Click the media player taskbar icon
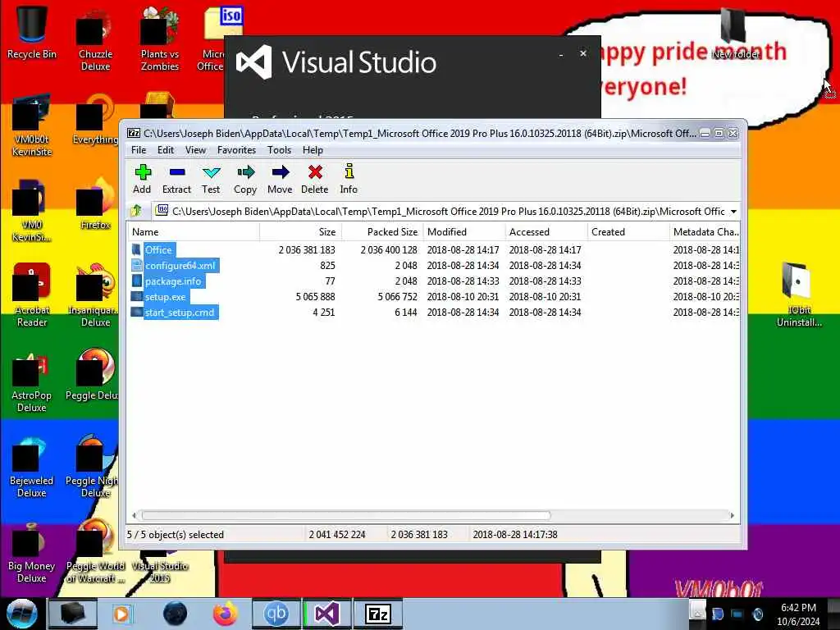Viewport: 840px width, 630px height. point(122,614)
